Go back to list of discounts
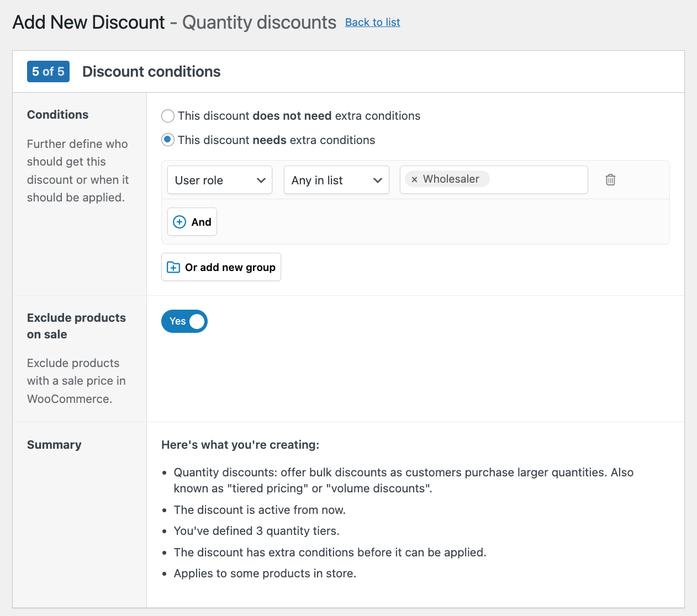The height and width of the screenshot is (616, 697). click(x=372, y=22)
